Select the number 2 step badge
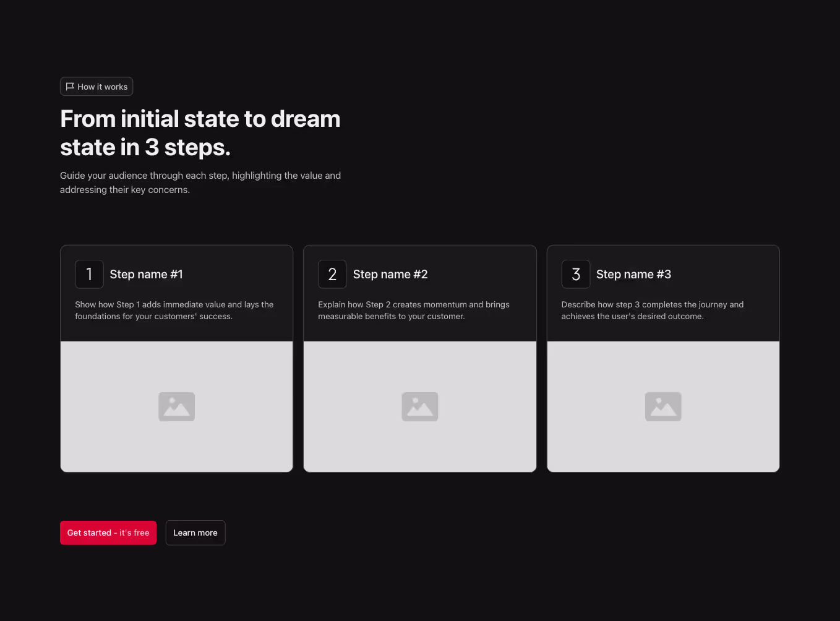Viewport: 840px width, 621px height. pyautogui.click(x=332, y=274)
